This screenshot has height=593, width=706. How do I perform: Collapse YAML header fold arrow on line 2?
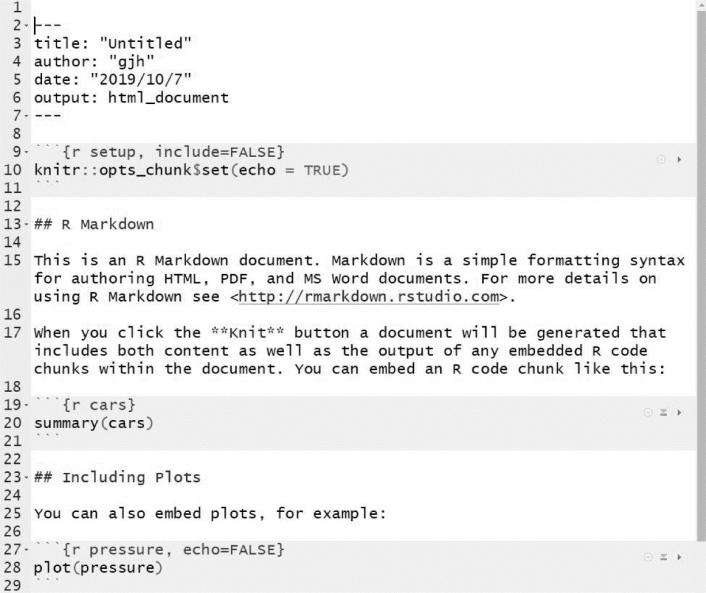27,26
